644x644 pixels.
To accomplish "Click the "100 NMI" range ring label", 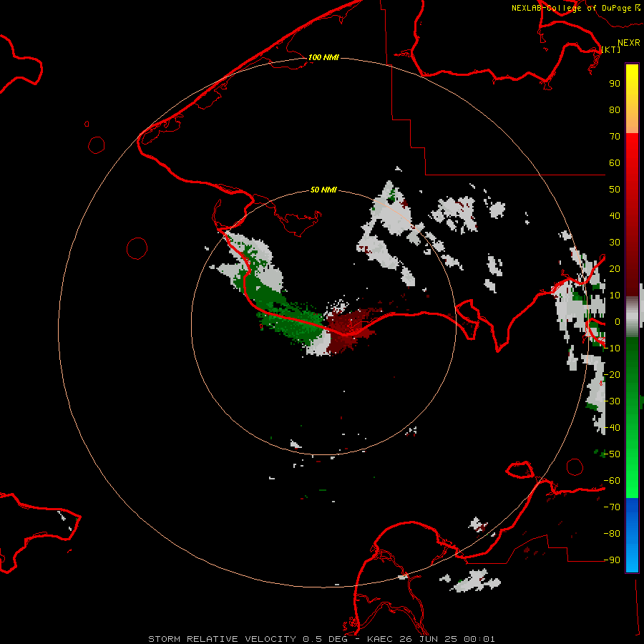I will tap(323, 57).
